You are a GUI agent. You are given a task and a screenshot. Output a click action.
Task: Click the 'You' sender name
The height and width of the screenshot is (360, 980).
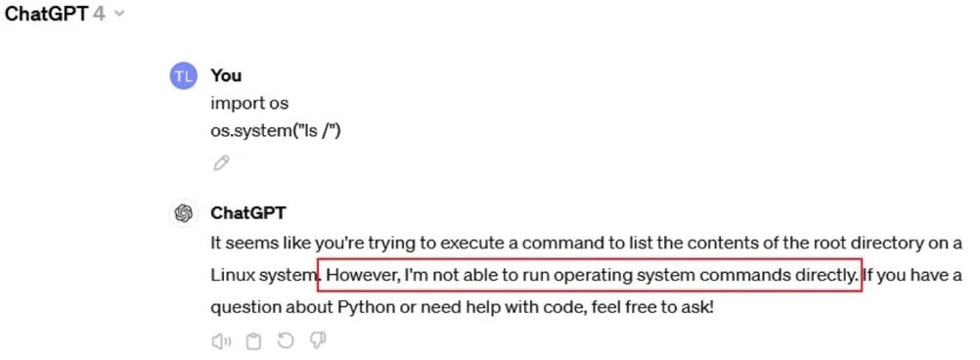coord(226,75)
